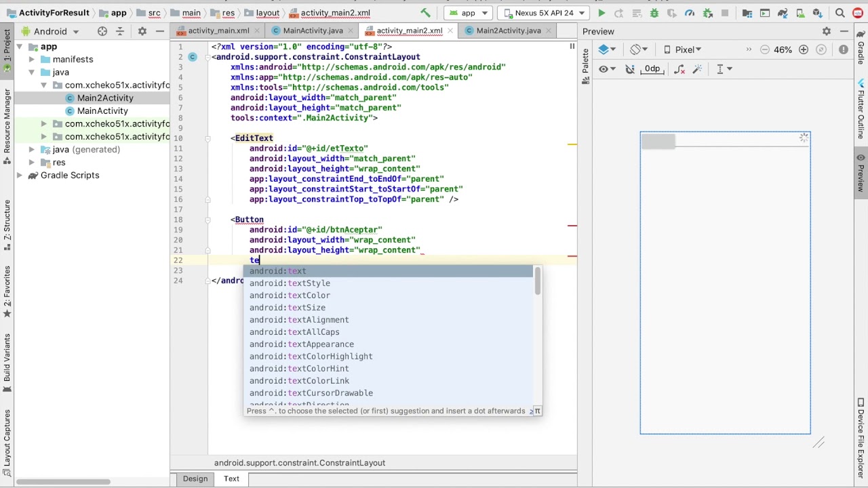Switch to Design tab at bottom
The height and width of the screenshot is (488, 868).
(195, 479)
